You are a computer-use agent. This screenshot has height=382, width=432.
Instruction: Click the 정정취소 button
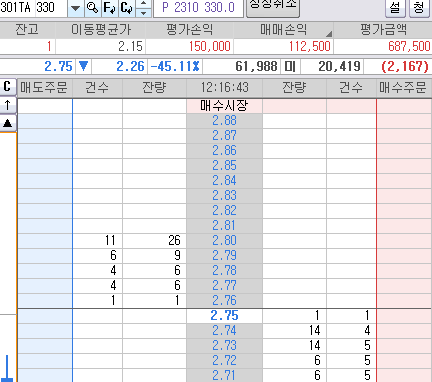273,7
